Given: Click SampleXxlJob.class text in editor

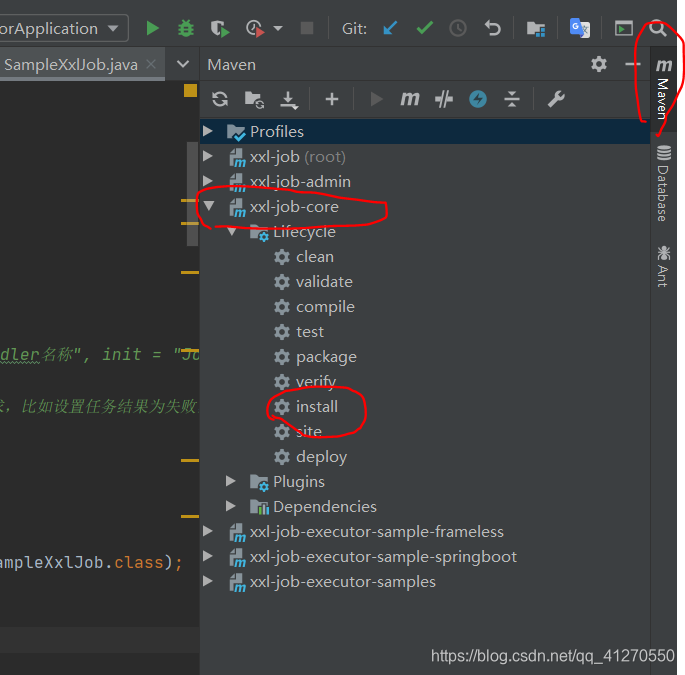Looking at the screenshot, I should click(x=82, y=562).
